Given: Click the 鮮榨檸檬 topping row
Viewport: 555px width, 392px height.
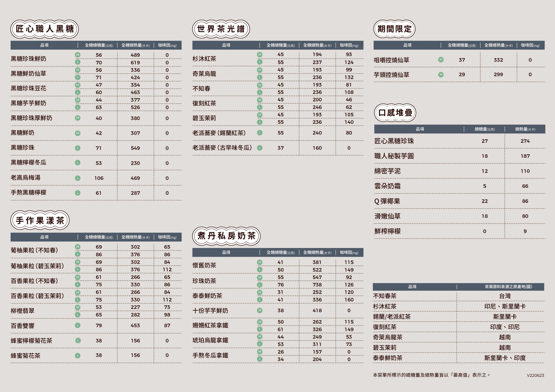Looking at the screenshot, I should 460,231.
